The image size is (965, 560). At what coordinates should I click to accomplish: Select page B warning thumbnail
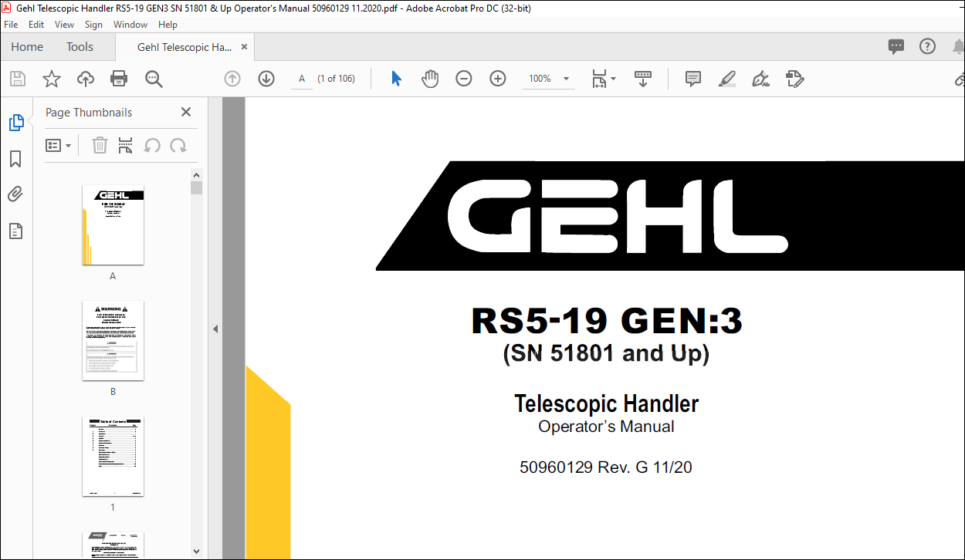[113, 340]
